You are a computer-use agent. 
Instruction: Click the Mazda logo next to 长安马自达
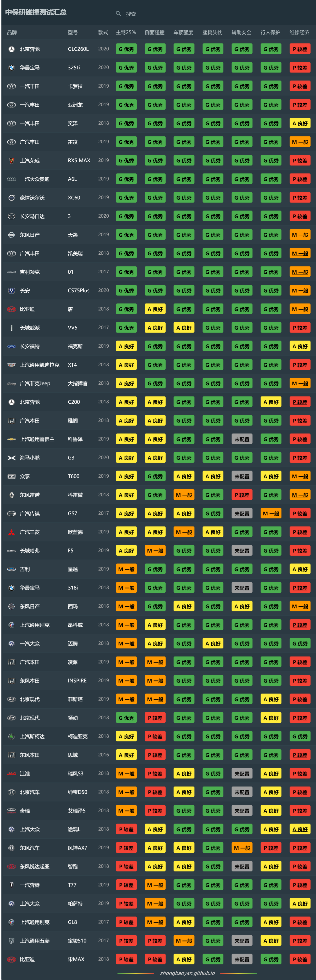(11, 216)
